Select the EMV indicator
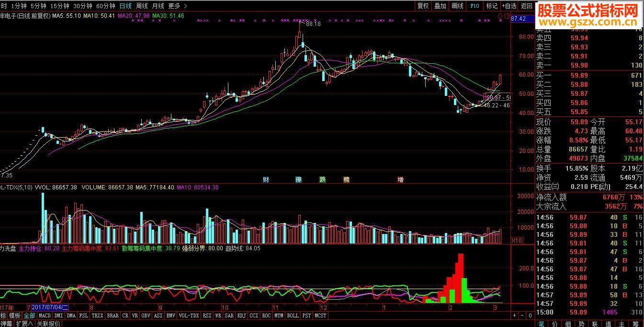 170,315
